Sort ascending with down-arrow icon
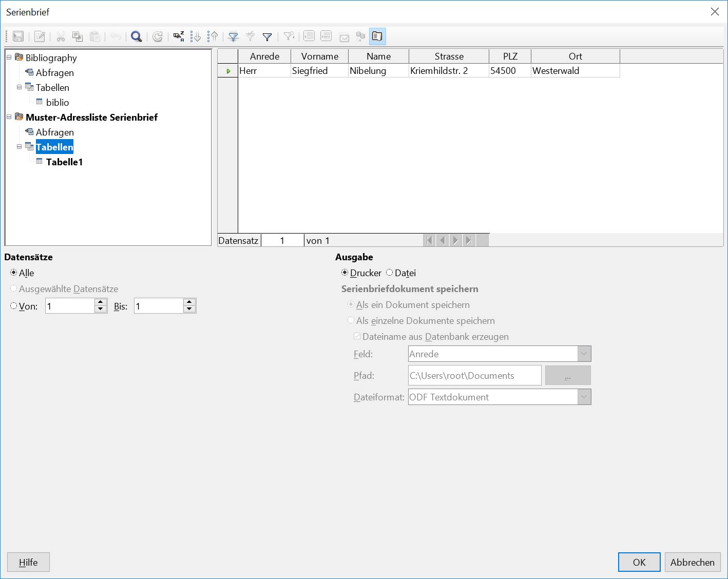 [x=196, y=36]
